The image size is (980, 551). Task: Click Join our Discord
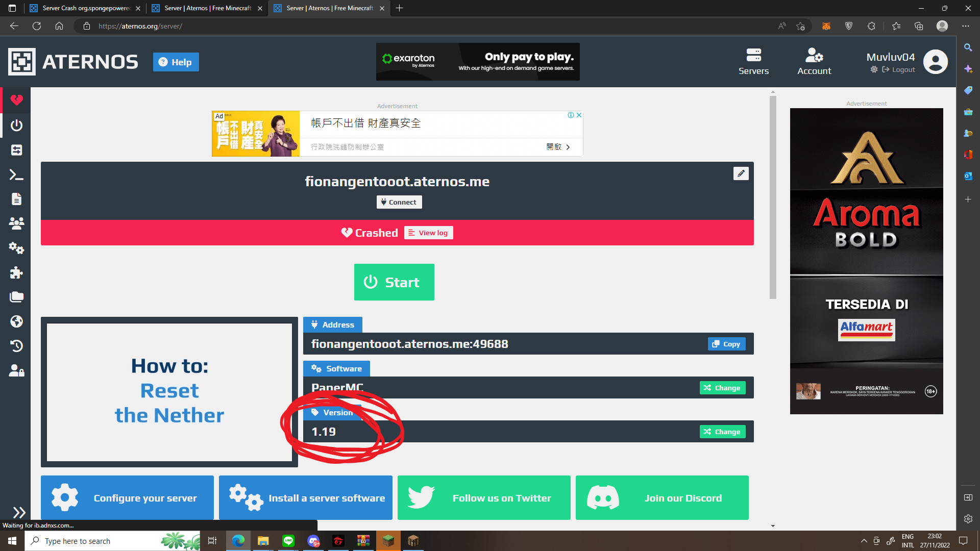662,497
